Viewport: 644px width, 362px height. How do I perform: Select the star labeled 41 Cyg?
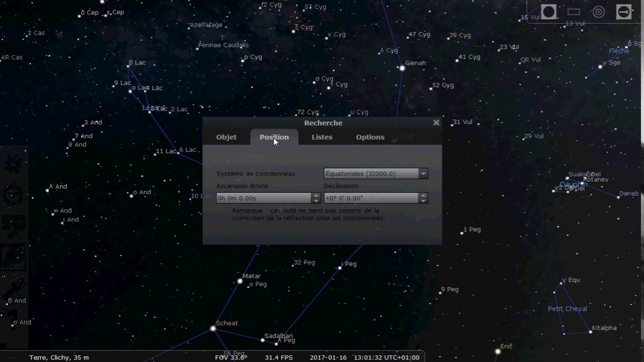tap(457, 60)
